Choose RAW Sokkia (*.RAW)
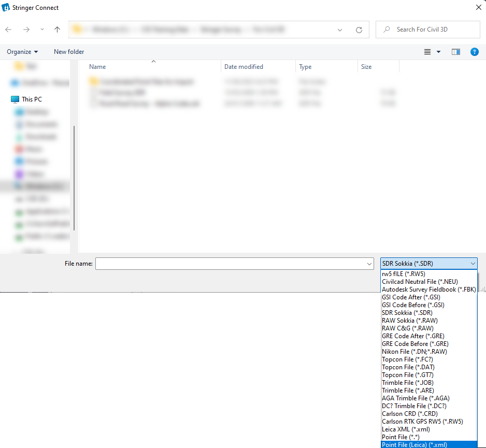486x448 pixels. point(429,321)
